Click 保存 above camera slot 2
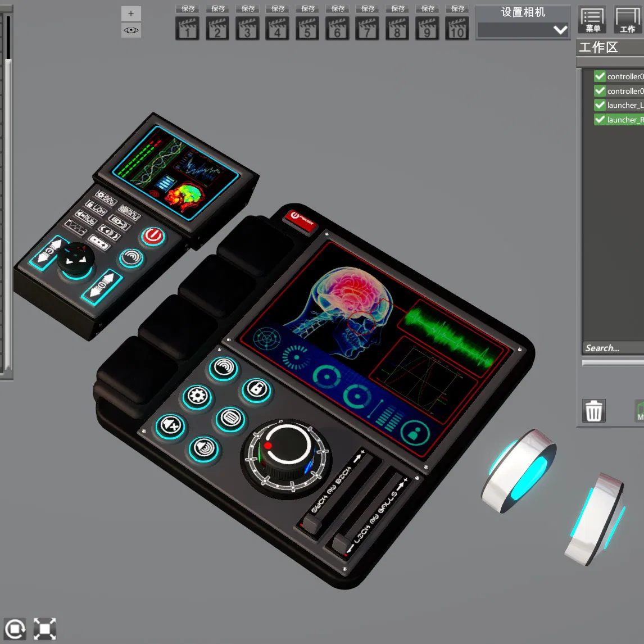This screenshot has width=644, height=644. [217, 8]
